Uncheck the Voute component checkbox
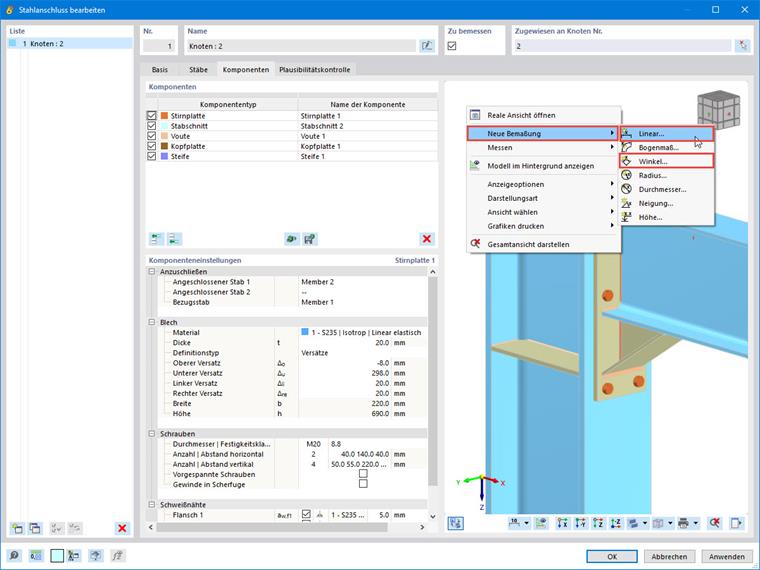The image size is (760, 570). coord(152,136)
